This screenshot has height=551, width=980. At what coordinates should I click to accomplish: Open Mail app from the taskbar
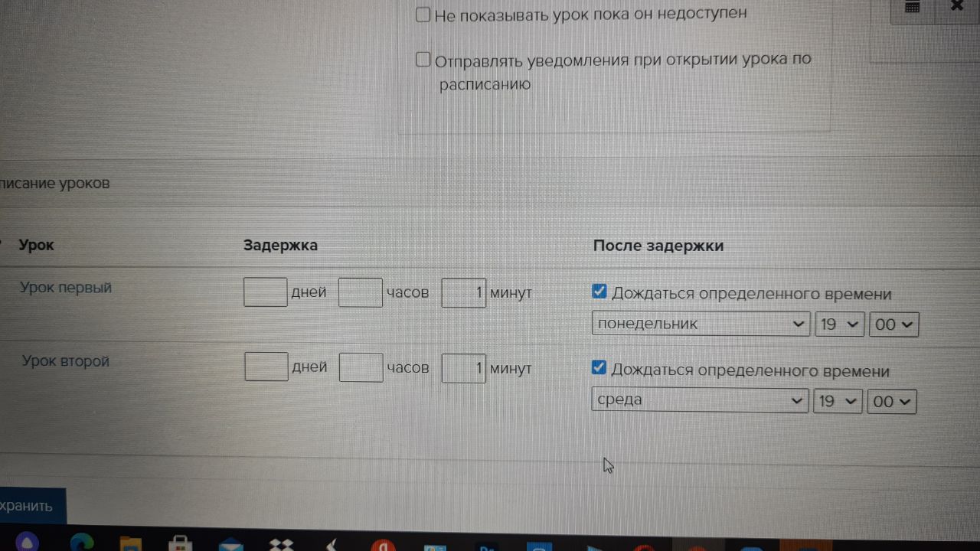pos(230,544)
